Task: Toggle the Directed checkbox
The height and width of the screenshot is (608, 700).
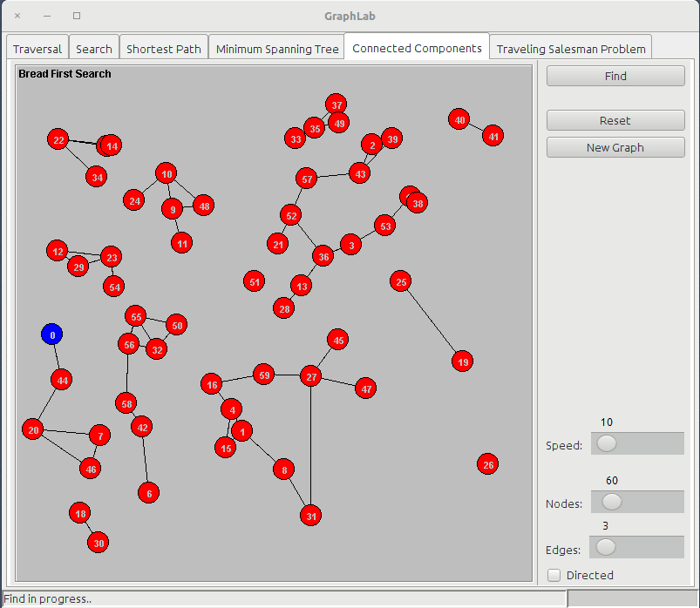Action: [554, 575]
